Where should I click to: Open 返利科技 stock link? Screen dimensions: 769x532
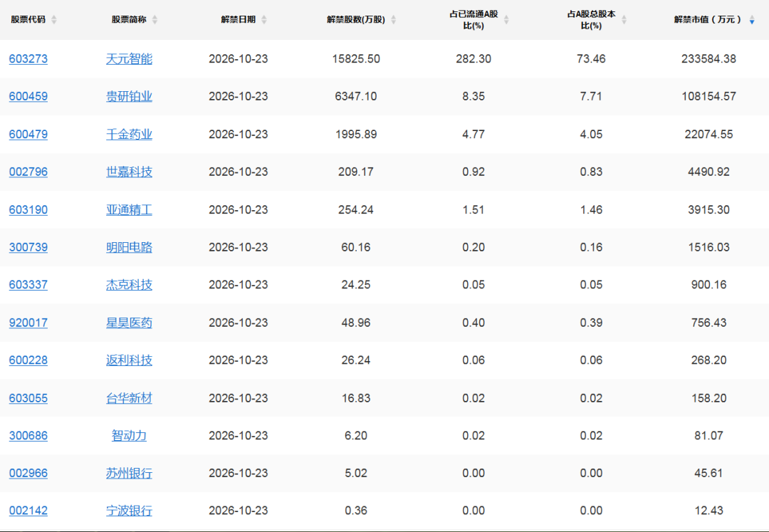(129, 360)
